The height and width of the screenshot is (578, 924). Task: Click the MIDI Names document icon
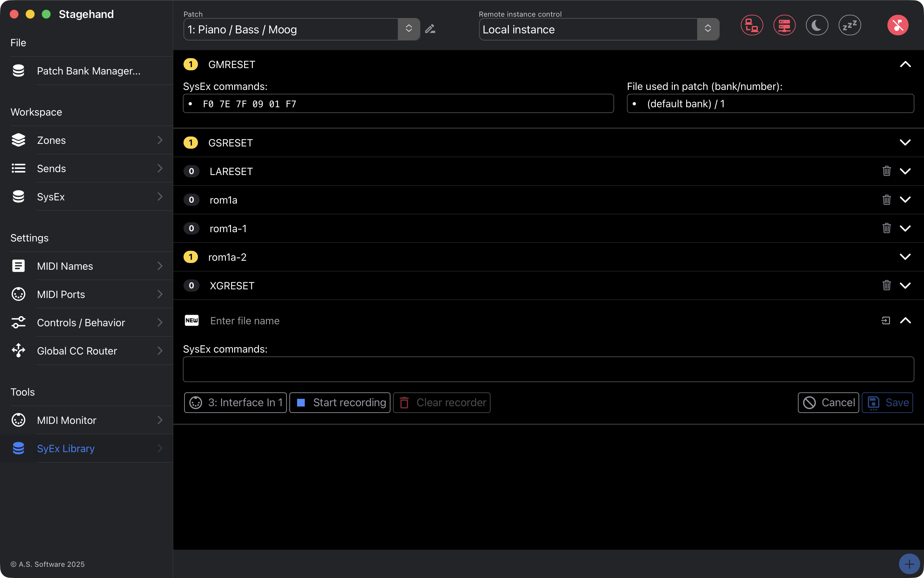point(18,266)
